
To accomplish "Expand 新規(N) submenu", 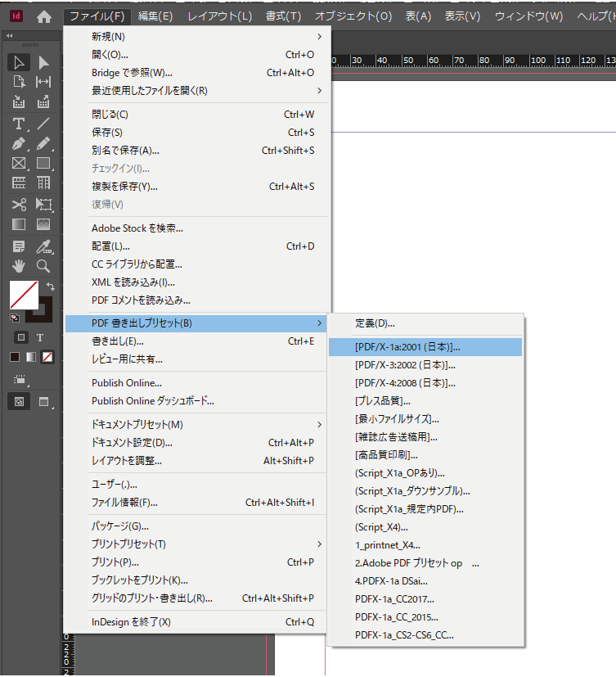I will [319, 37].
